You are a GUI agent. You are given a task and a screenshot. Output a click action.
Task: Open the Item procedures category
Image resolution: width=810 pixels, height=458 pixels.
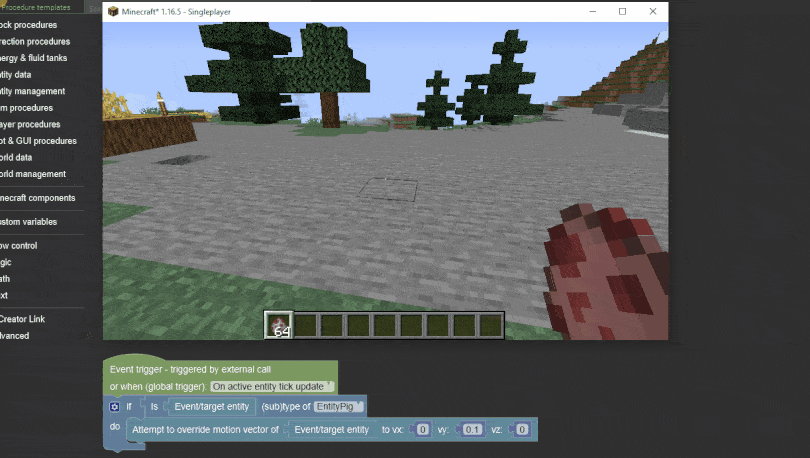coord(26,107)
